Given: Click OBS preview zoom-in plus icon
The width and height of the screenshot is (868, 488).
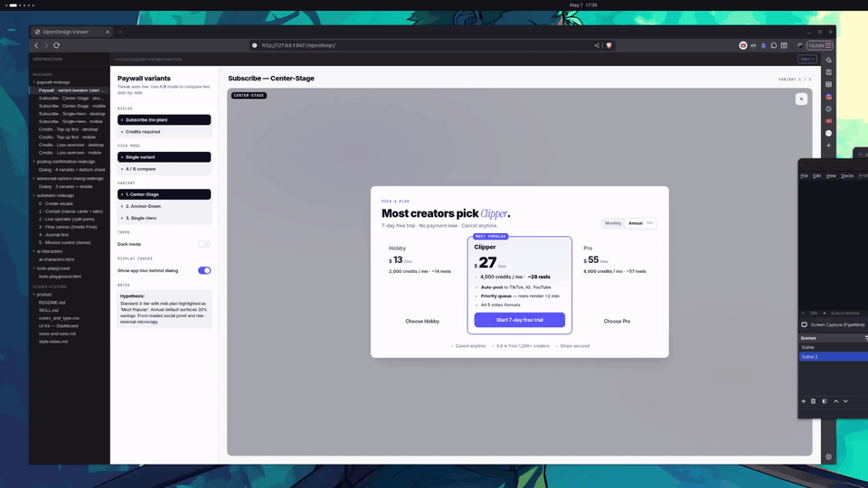Looking at the screenshot, I should click(825, 314).
